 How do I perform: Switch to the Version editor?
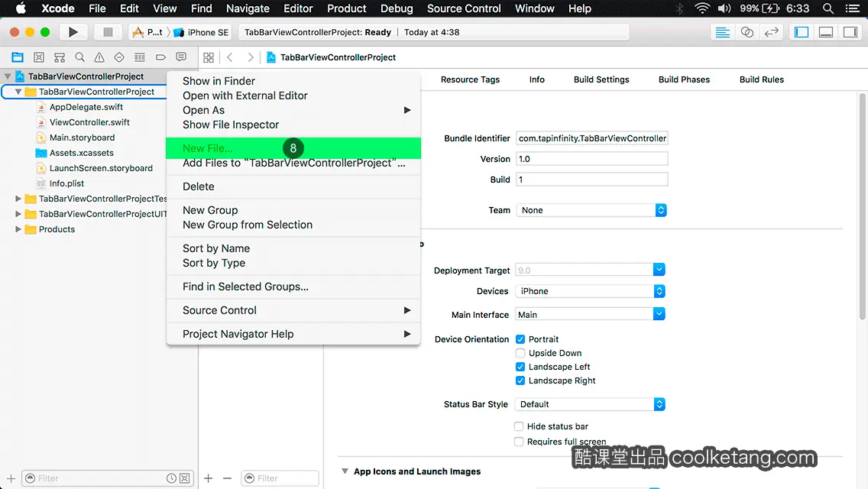[771, 32]
